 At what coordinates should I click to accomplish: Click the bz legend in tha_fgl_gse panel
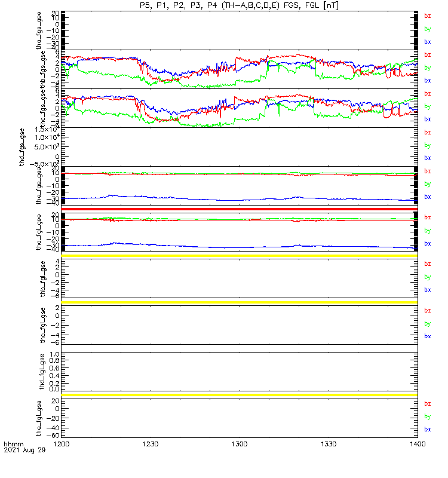(x=428, y=217)
